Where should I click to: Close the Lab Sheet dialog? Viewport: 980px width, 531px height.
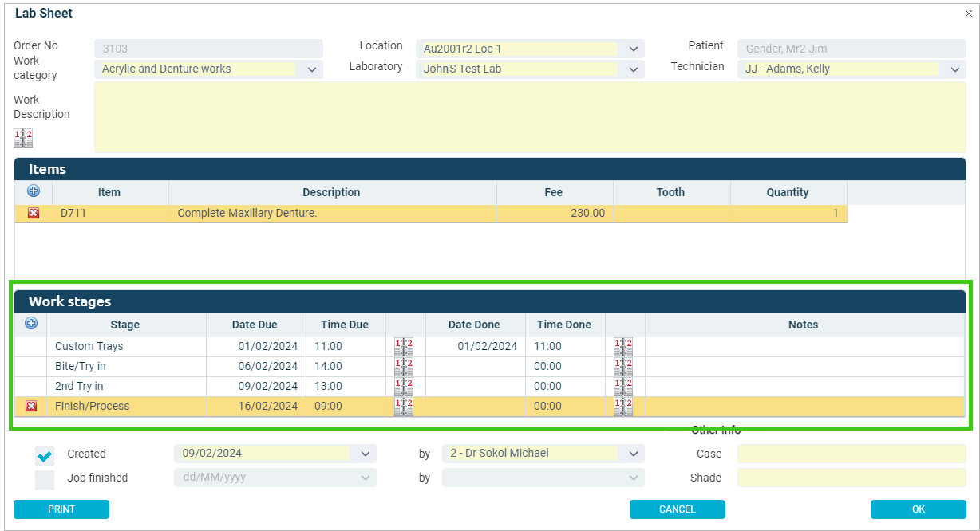(x=969, y=14)
